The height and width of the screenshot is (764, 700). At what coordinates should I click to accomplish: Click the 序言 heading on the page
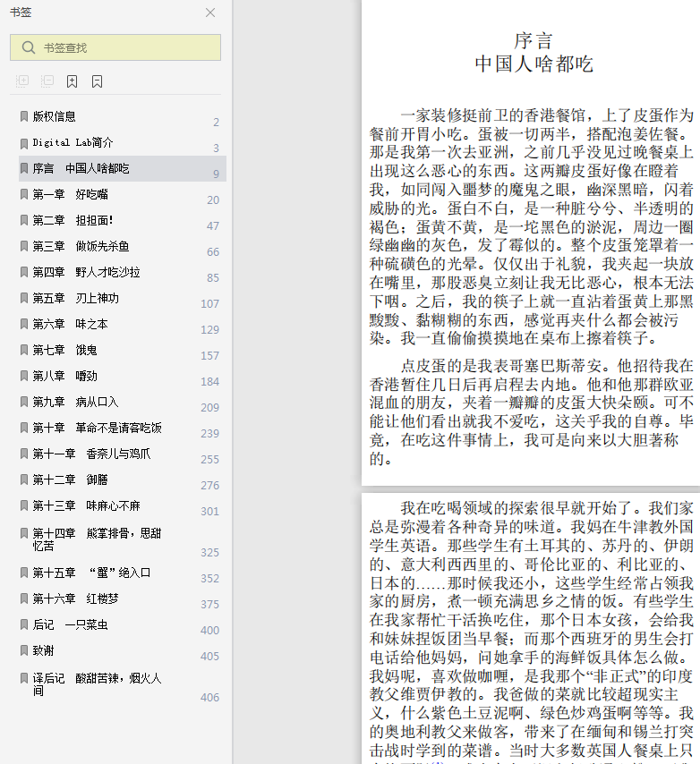point(534,41)
